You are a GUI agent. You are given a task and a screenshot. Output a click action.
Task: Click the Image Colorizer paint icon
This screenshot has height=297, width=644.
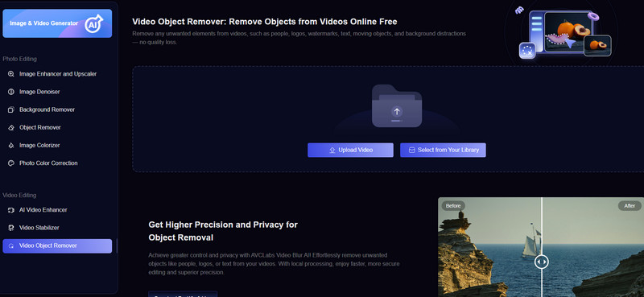click(11, 146)
